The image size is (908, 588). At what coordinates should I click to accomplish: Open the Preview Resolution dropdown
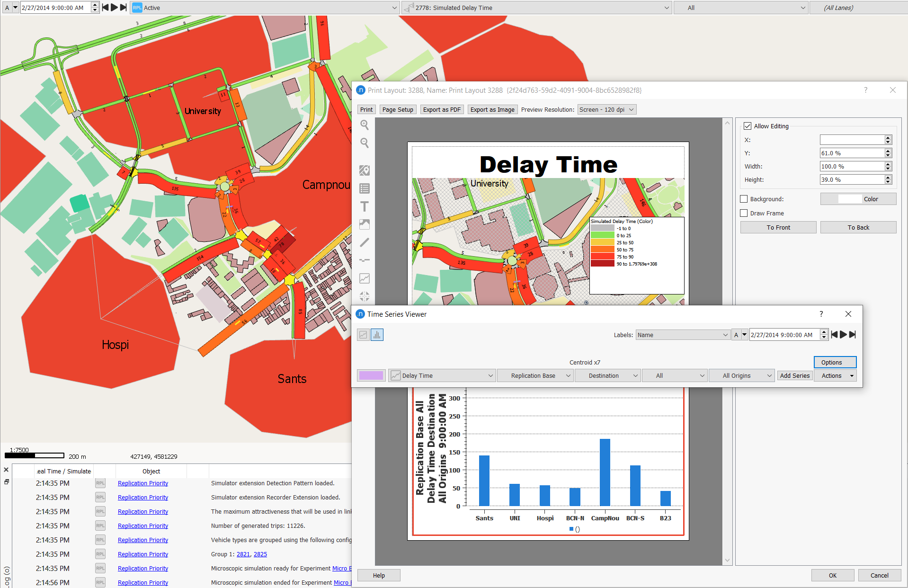pos(607,110)
